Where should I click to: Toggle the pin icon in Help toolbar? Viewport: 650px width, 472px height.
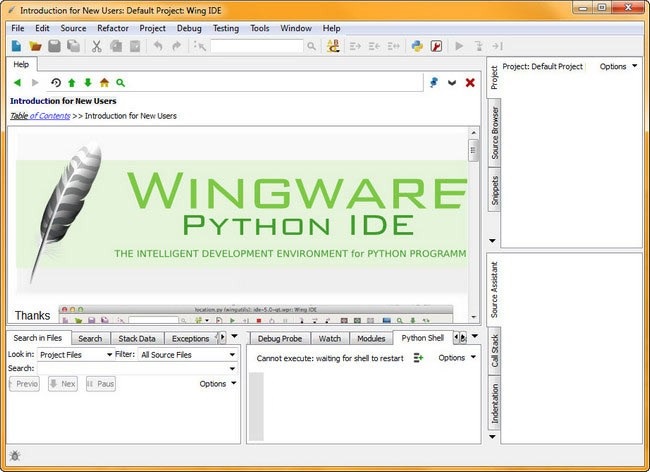pos(434,82)
